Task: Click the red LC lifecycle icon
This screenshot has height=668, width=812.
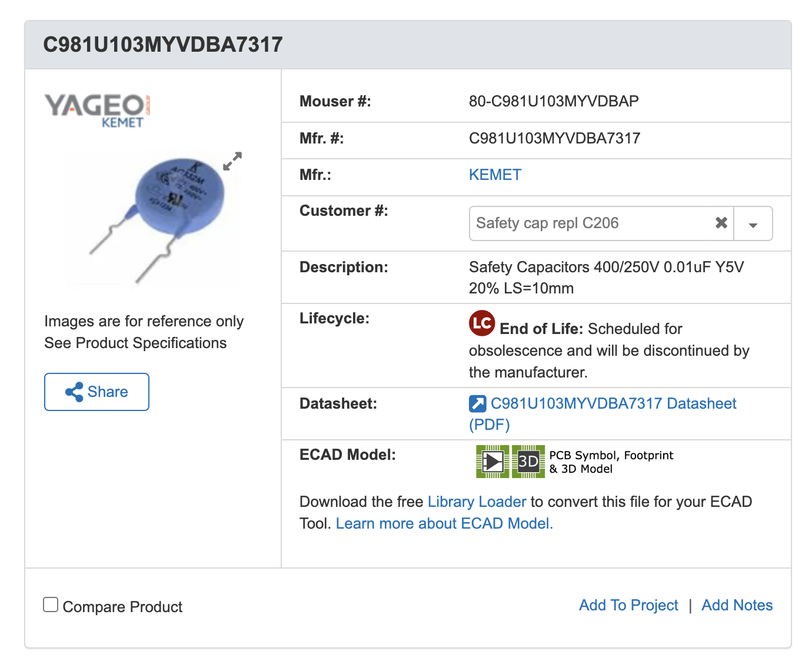Action: click(482, 323)
